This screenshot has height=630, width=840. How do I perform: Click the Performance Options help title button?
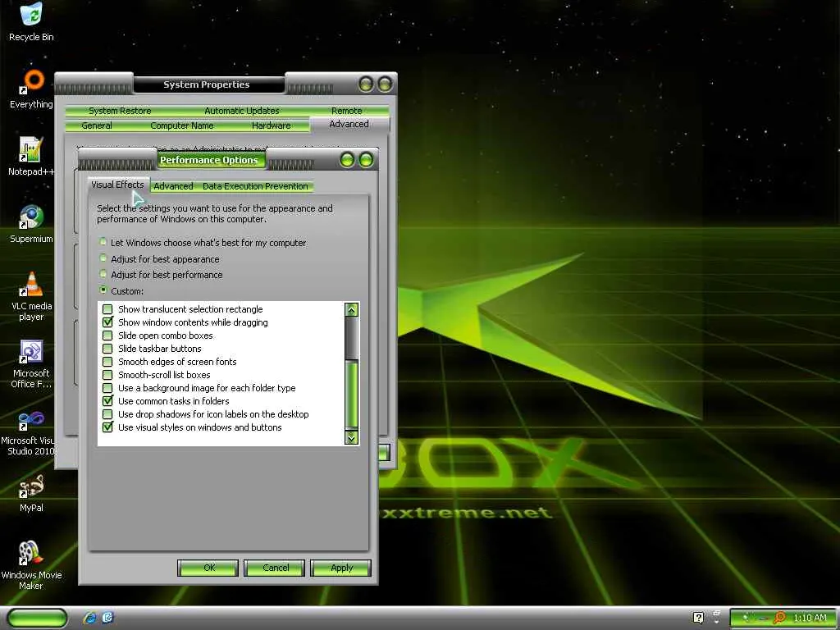click(x=347, y=160)
